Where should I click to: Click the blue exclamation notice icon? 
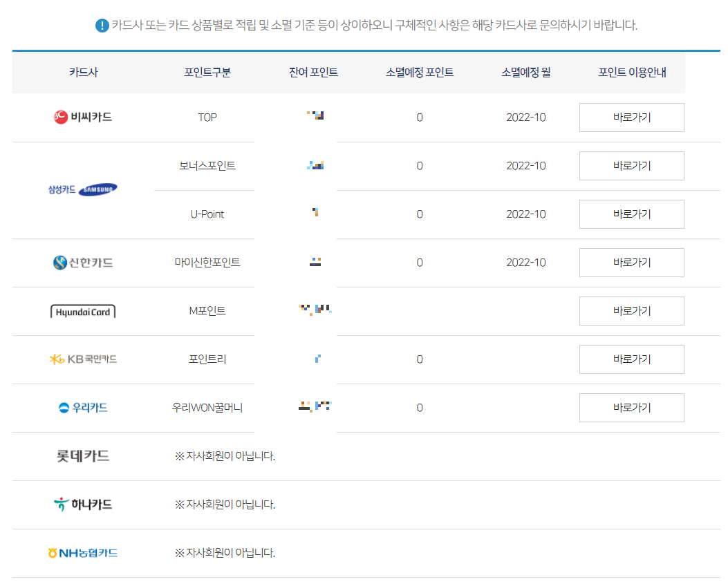(102, 26)
